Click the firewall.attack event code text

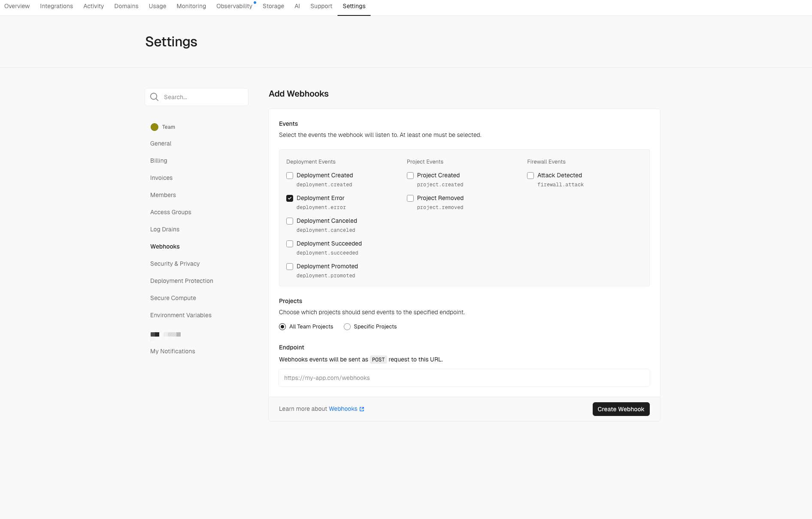point(561,185)
